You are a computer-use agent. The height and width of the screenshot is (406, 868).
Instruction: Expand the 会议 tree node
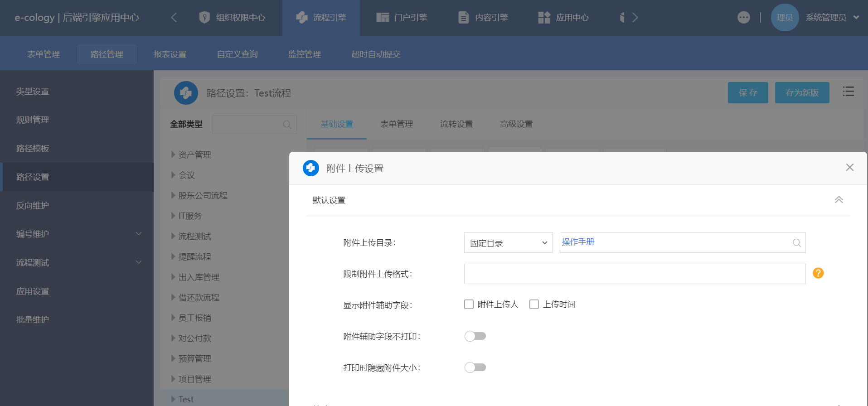pyautogui.click(x=173, y=175)
